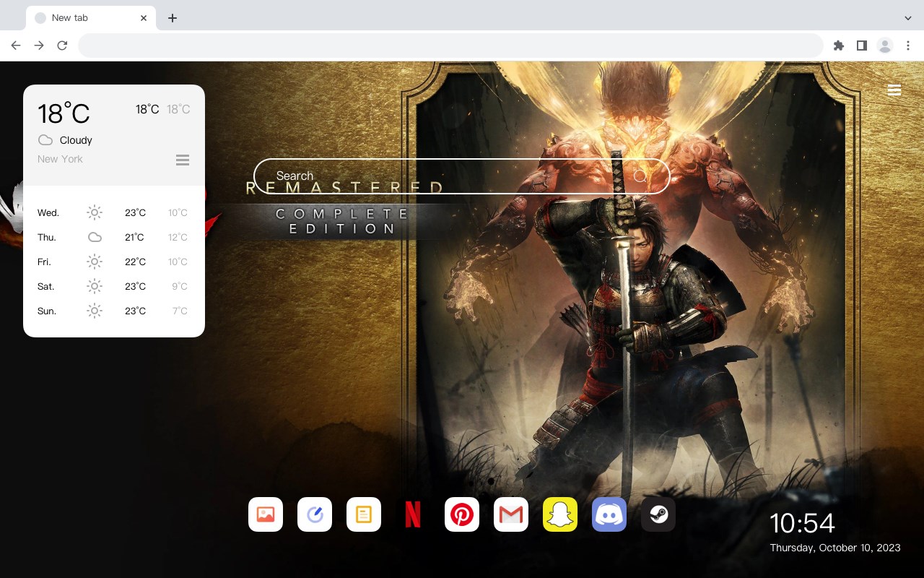Click Friday's sunny icon in forecast
Image resolution: width=924 pixels, height=578 pixels.
coord(95,262)
